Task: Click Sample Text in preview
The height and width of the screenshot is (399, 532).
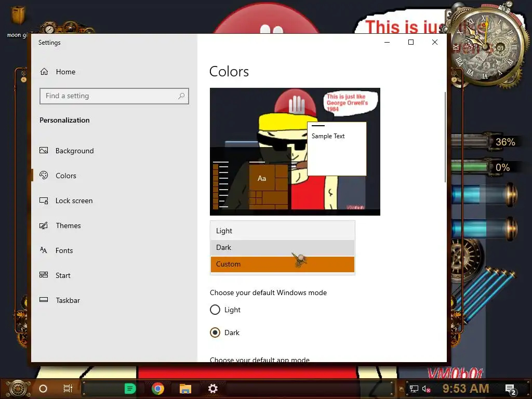Action: (328, 136)
